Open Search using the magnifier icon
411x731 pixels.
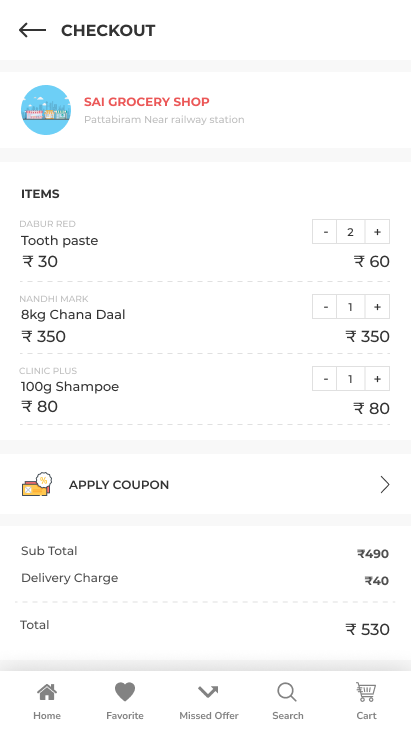point(287,692)
